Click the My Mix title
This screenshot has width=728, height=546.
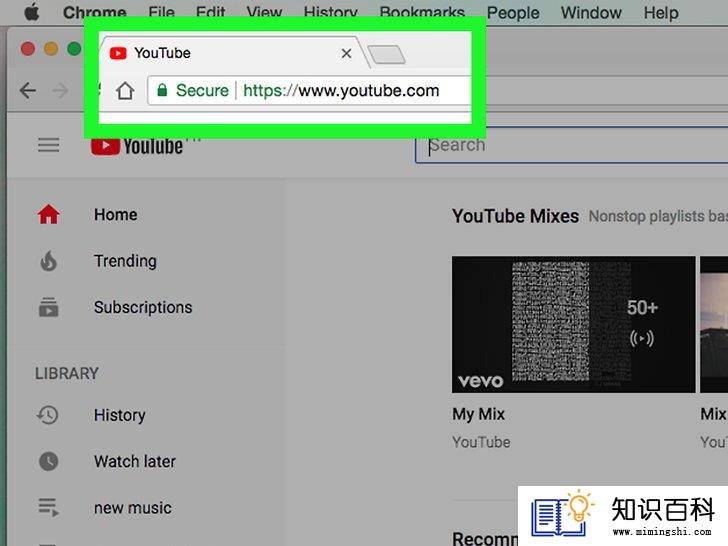(478, 414)
